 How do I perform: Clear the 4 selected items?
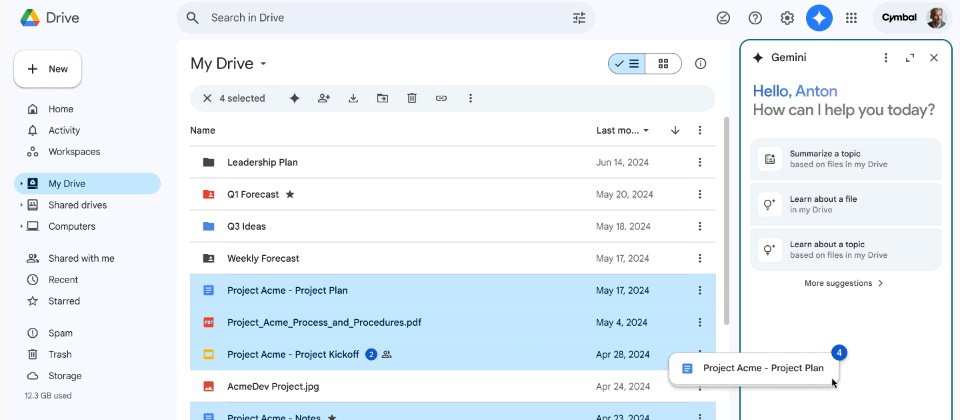[207, 98]
